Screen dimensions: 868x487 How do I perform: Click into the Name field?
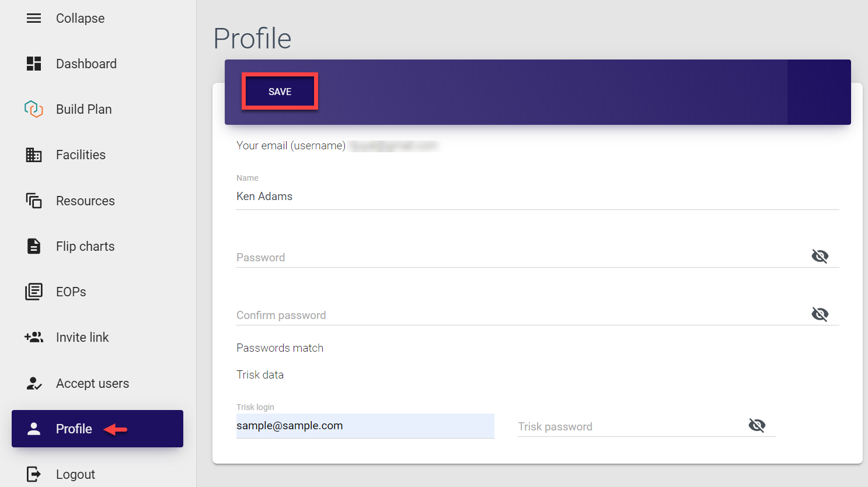click(x=537, y=197)
